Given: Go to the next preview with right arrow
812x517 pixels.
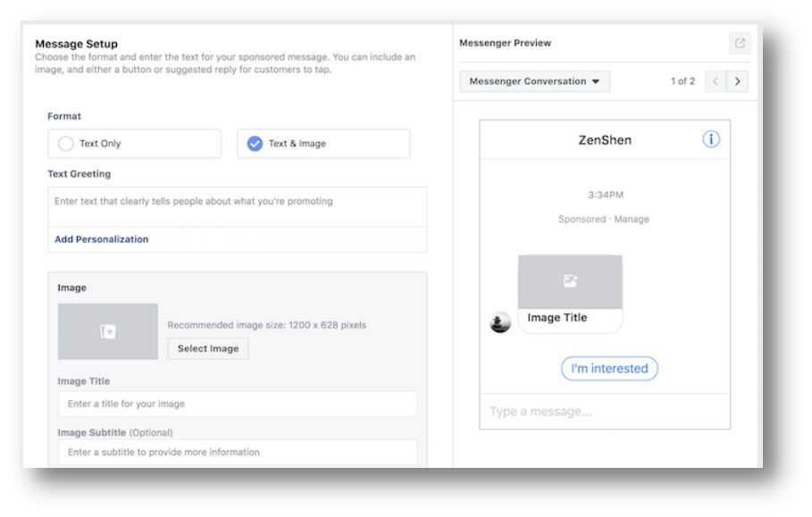Looking at the screenshot, I should (x=737, y=81).
